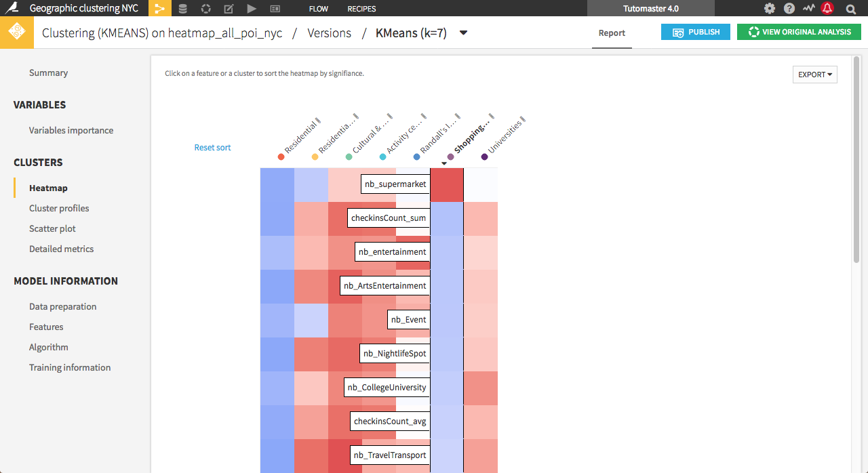868x473 pixels.
Task: Open the Flow graph icon in top bar
Action: (159, 9)
